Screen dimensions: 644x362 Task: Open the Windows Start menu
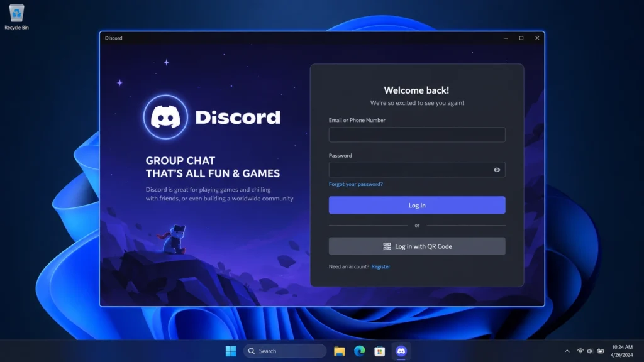click(x=231, y=351)
